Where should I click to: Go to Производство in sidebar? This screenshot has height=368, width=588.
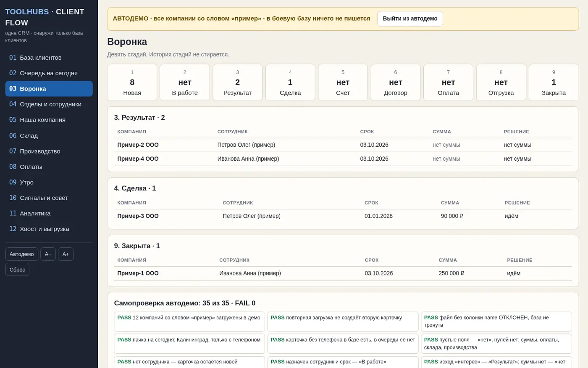[x=49, y=151]
